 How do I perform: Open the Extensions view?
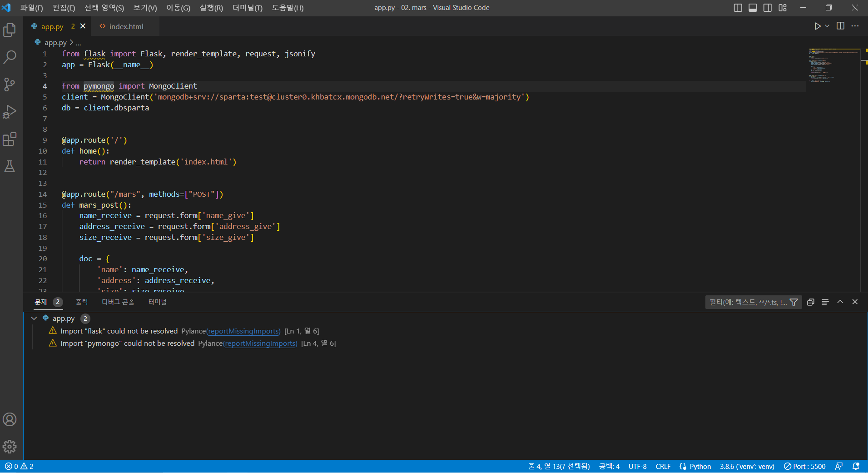point(10,139)
